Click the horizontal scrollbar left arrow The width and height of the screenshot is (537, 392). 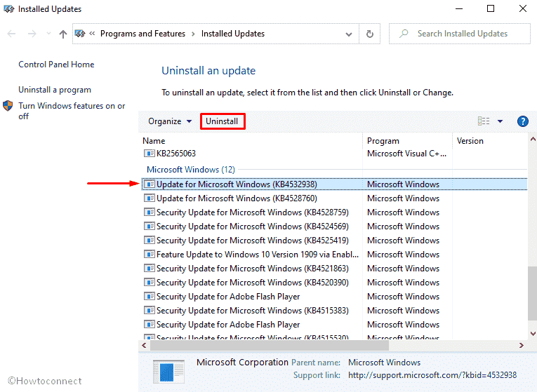144,346
